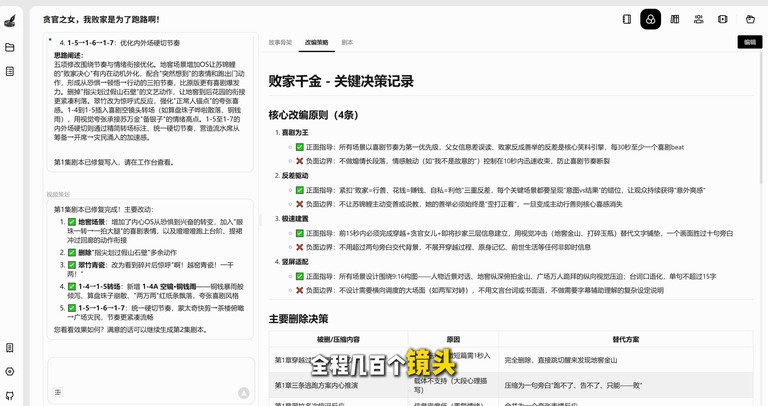This screenshot has height=406, width=768.
Task: Click chat line 第1集剧本已修复写入，请在工作台查看。
Action: point(115,162)
